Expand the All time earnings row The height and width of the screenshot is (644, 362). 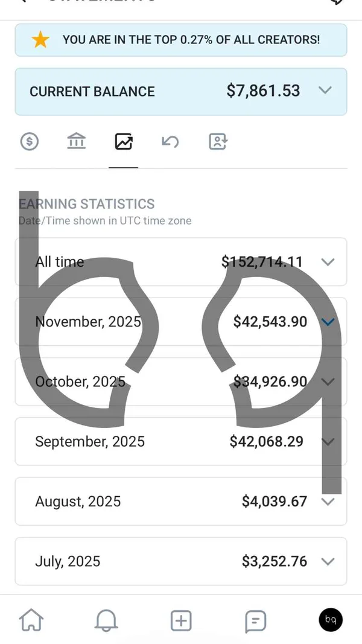(x=328, y=262)
